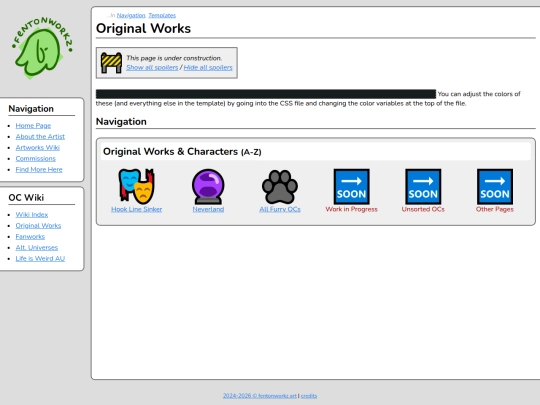This screenshot has width=540, height=405.
Task: Open Fanworks in OC Wiki sidebar
Action: coord(30,237)
